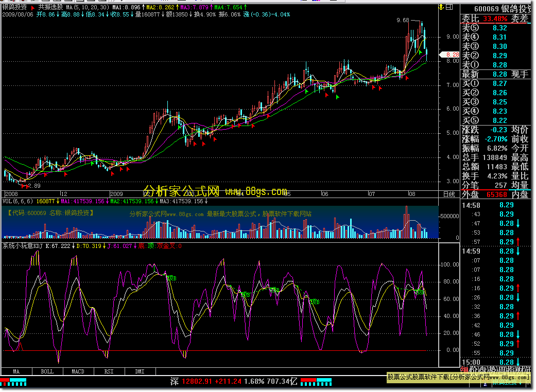Image resolution: width=536 pixels, height=392 pixels.
Task: Click the yellow anchor icon above price axis
Action: click(x=442, y=7)
